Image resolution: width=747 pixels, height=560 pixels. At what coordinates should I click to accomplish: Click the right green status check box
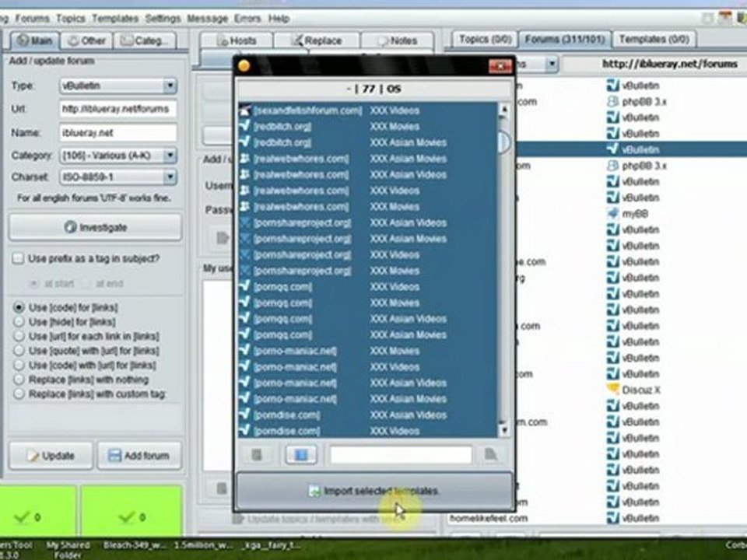(132, 510)
